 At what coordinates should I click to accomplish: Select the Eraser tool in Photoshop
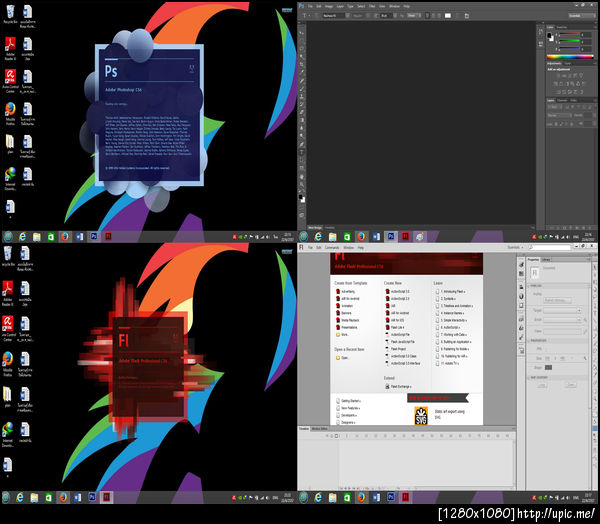point(302,113)
